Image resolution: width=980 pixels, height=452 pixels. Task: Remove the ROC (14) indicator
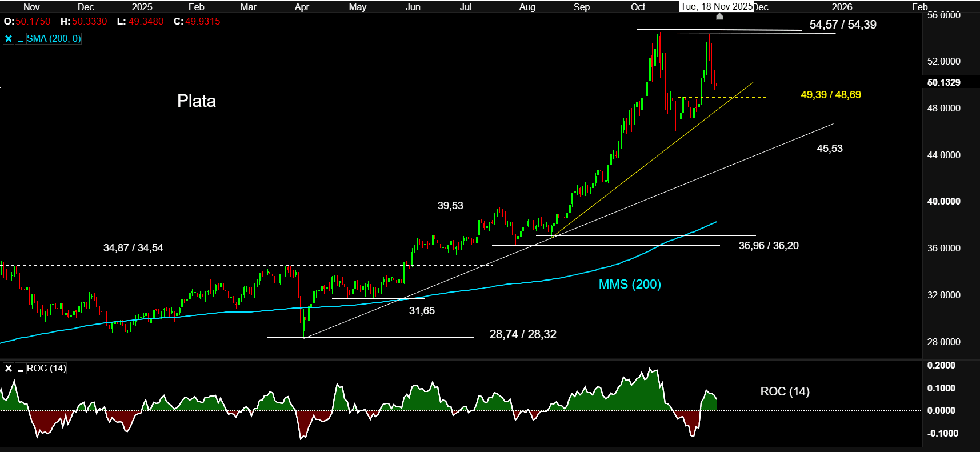[9, 369]
